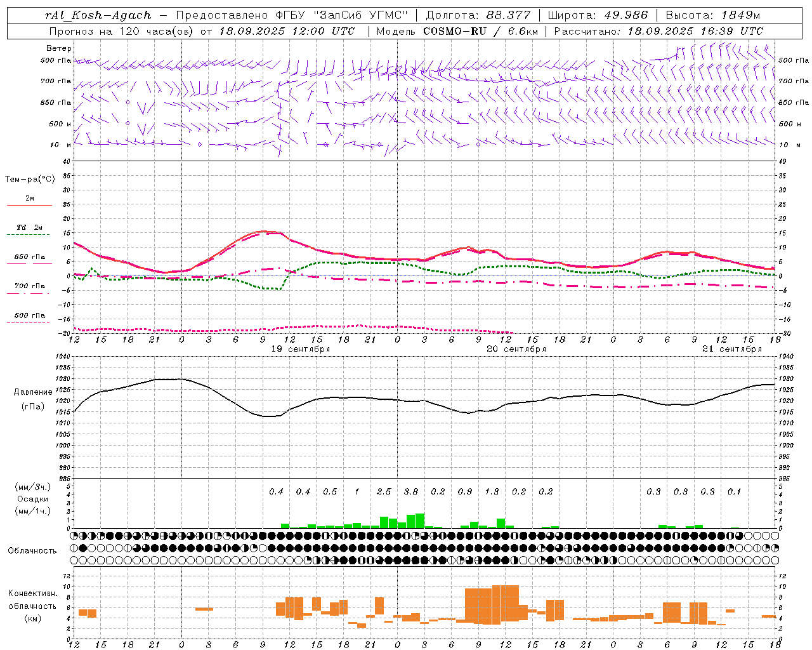Click the 0.5 precipitation total value
This screenshot has width=812, height=650.
point(330,492)
